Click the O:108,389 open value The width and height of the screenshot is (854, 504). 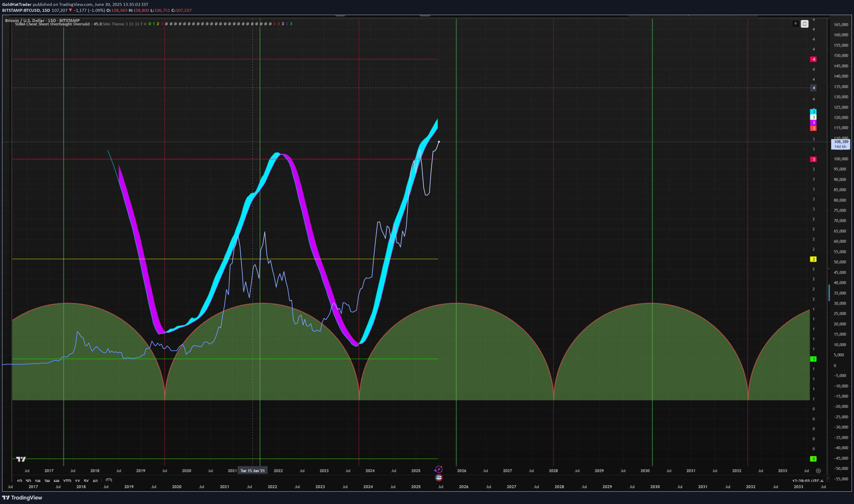pyautogui.click(x=117, y=10)
